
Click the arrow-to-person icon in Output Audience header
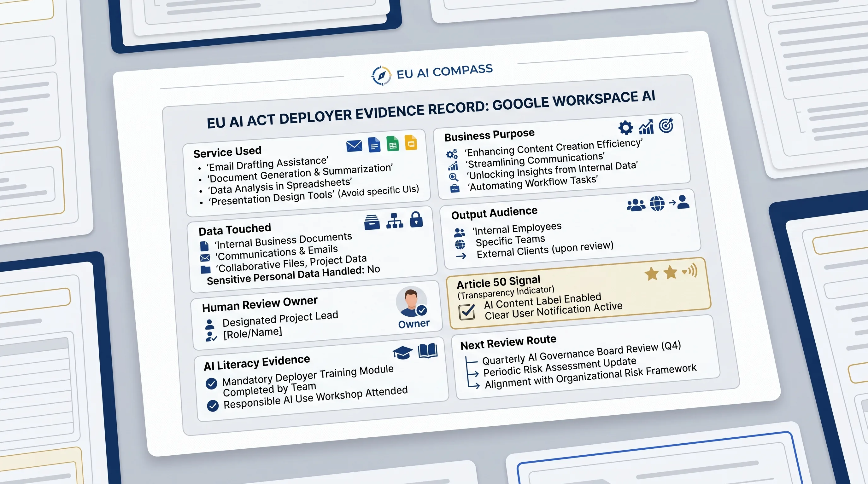(x=679, y=202)
